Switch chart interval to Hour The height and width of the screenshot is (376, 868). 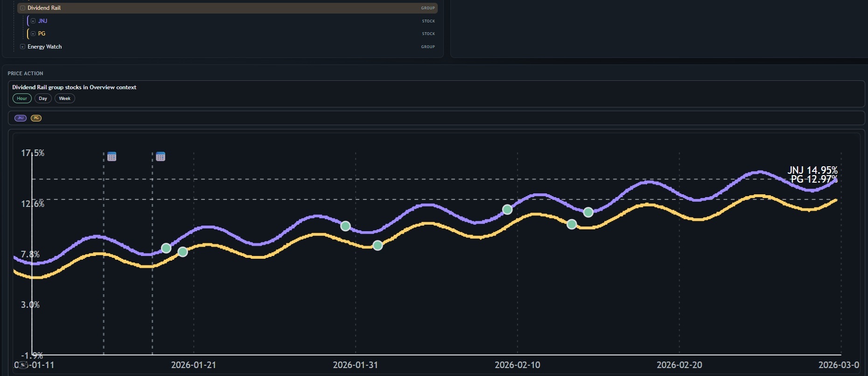click(x=22, y=99)
